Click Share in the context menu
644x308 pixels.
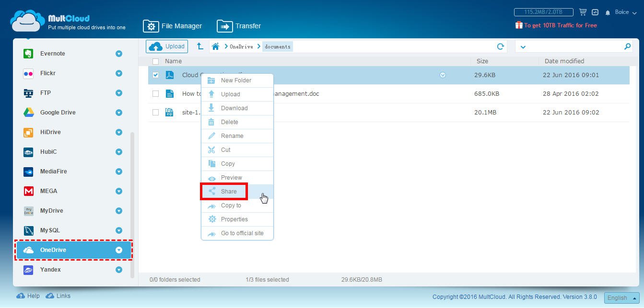(237, 192)
